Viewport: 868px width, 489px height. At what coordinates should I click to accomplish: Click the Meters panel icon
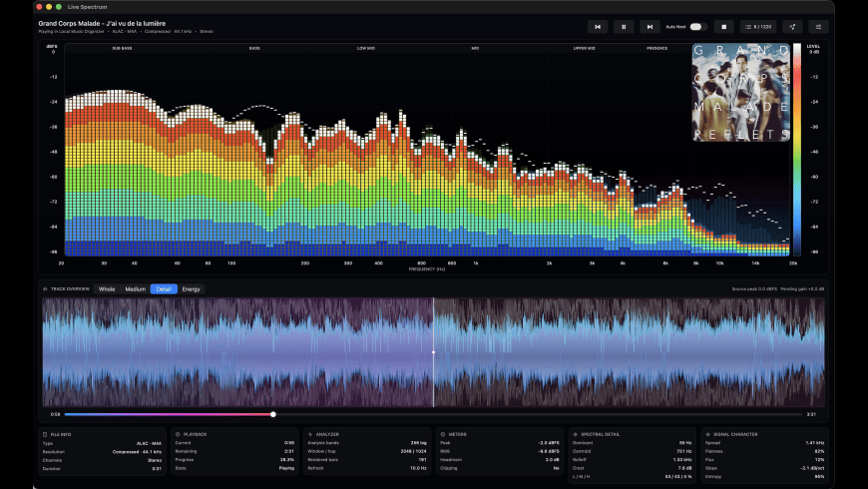(443, 435)
